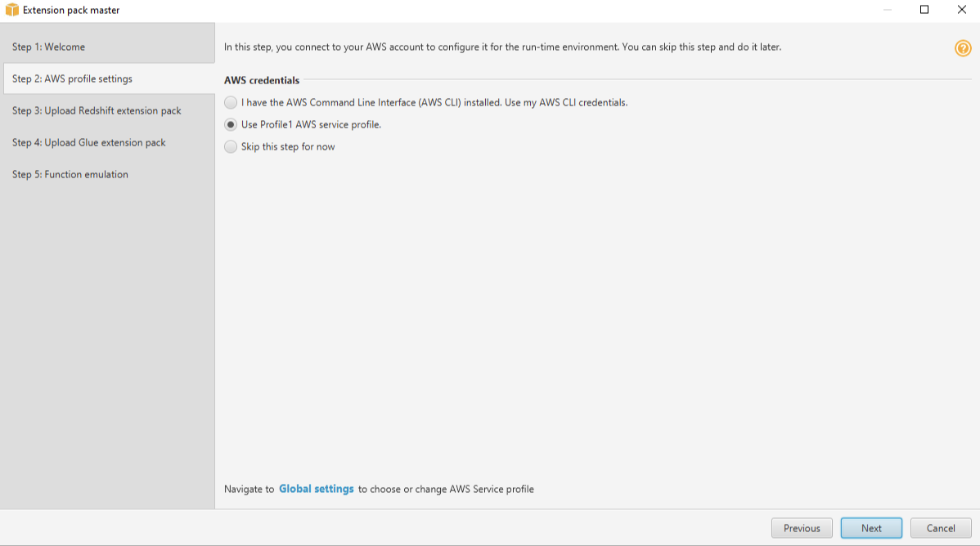Click the Previous button
The width and height of the screenshot is (980, 546).
coord(801,528)
